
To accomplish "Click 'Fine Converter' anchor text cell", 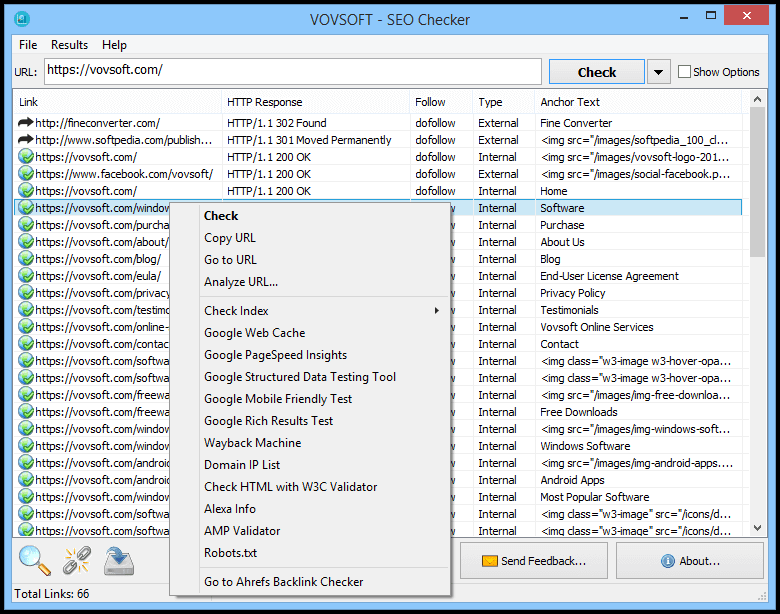I will point(576,123).
